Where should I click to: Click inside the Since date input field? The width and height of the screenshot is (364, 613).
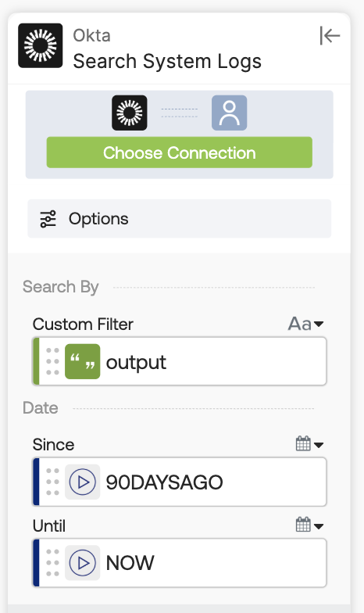[180, 482]
